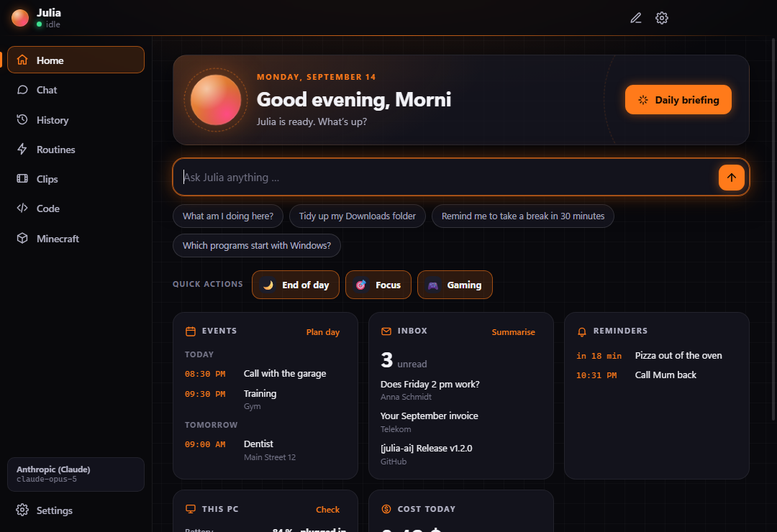Click the History clock icon in sidebar

[22, 119]
